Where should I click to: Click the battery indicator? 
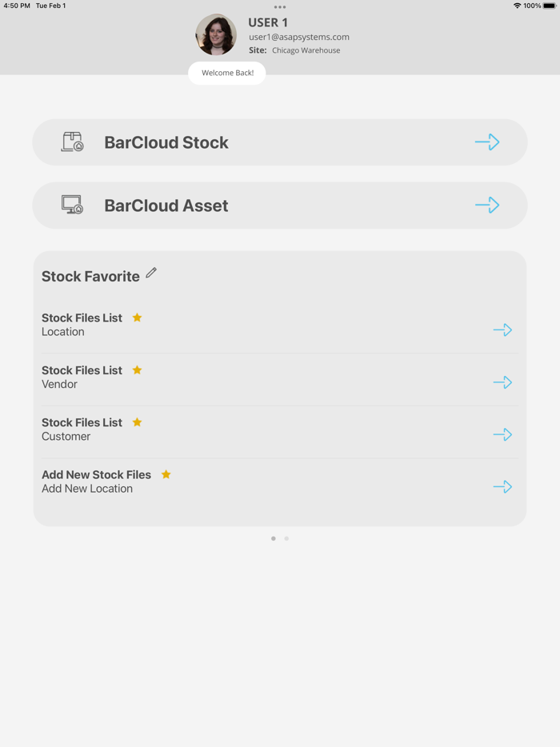coord(547,5)
